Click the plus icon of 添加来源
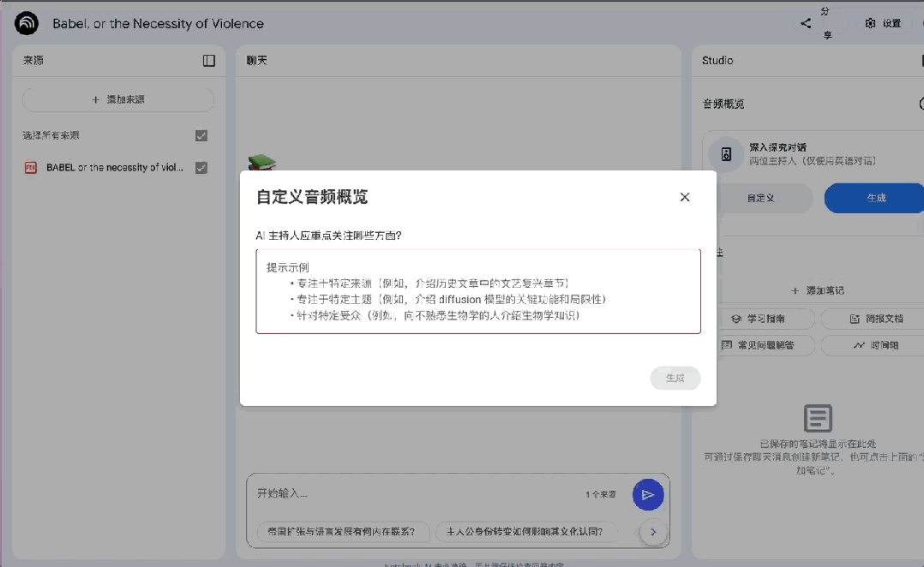Screen dimensions: 924x567 pos(95,99)
